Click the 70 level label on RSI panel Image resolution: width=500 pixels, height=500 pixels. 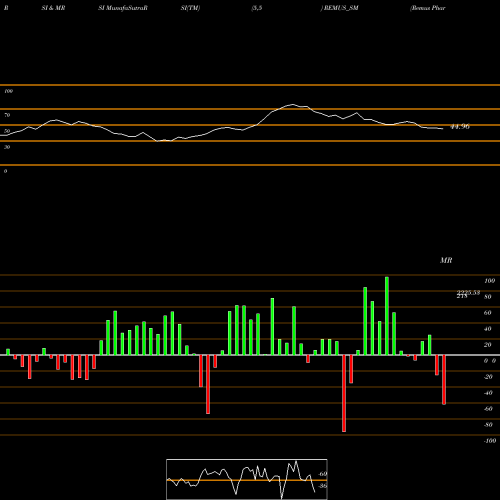point(7,115)
